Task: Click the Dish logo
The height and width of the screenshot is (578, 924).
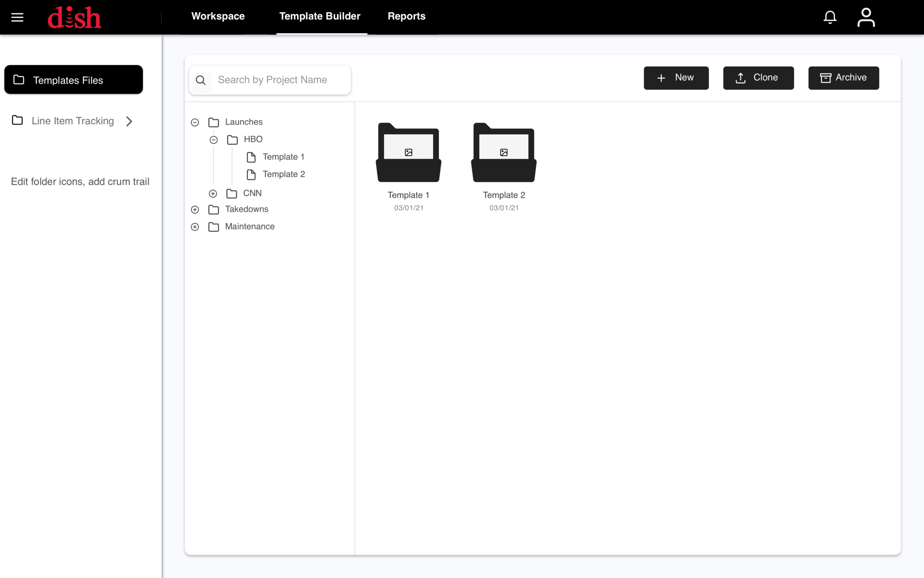Action: point(74,18)
